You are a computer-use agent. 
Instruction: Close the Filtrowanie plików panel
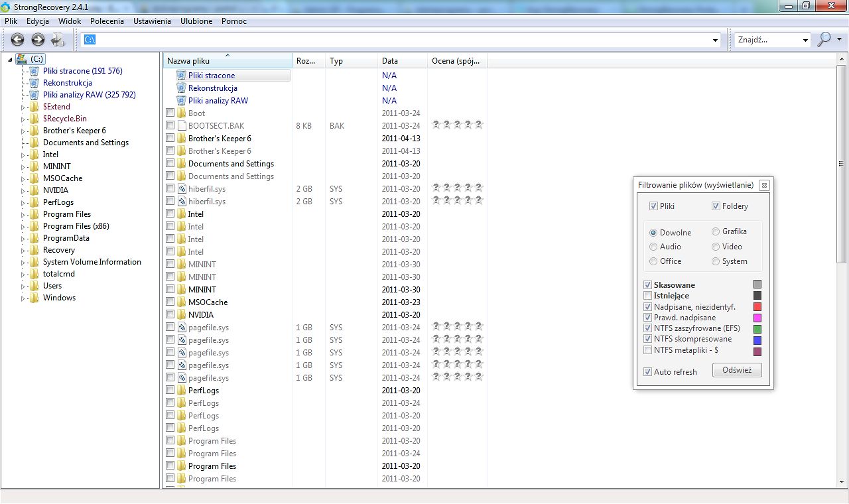764,185
